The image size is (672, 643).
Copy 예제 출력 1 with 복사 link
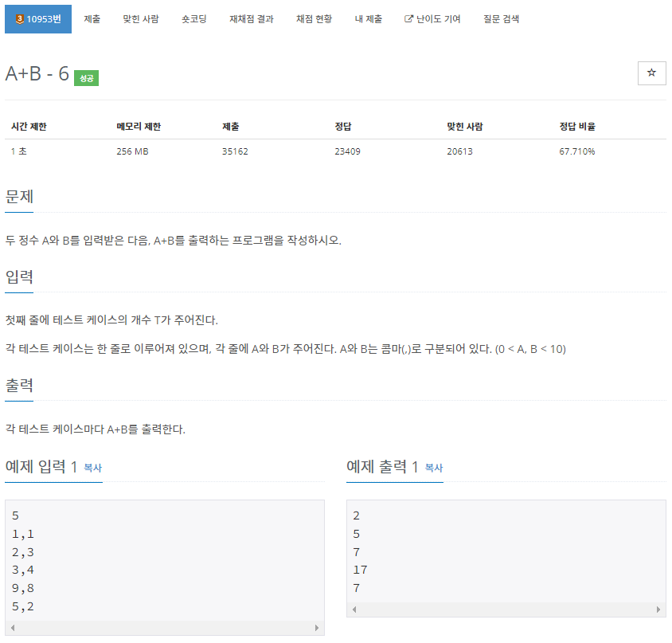coord(434,468)
